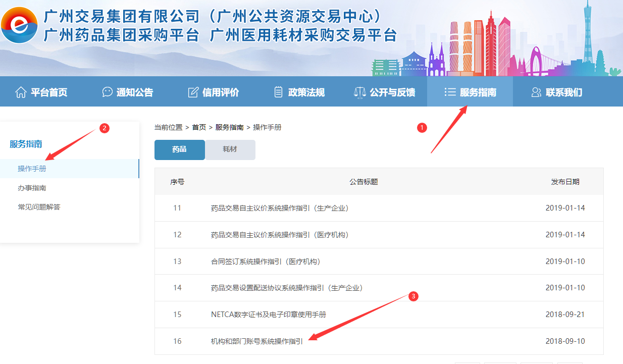Open 办事指南 in the sidebar
This screenshot has height=364, width=623.
[x=32, y=188]
